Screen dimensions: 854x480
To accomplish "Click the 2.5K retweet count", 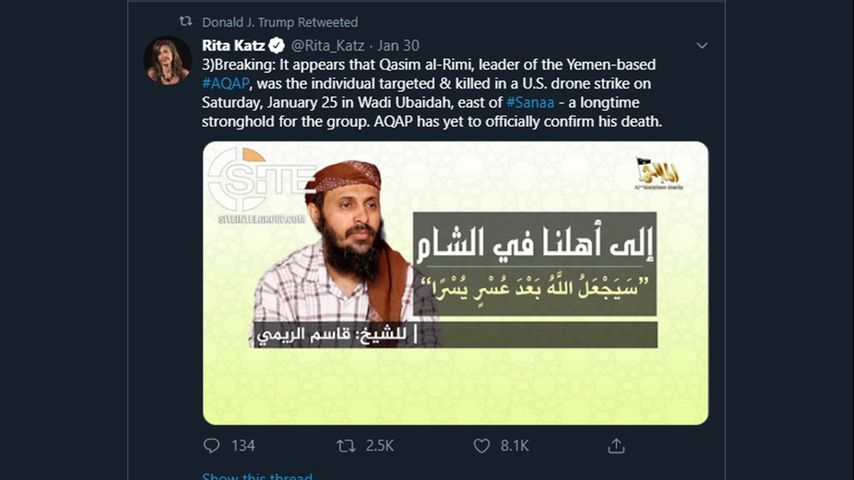I will point(378,446).
